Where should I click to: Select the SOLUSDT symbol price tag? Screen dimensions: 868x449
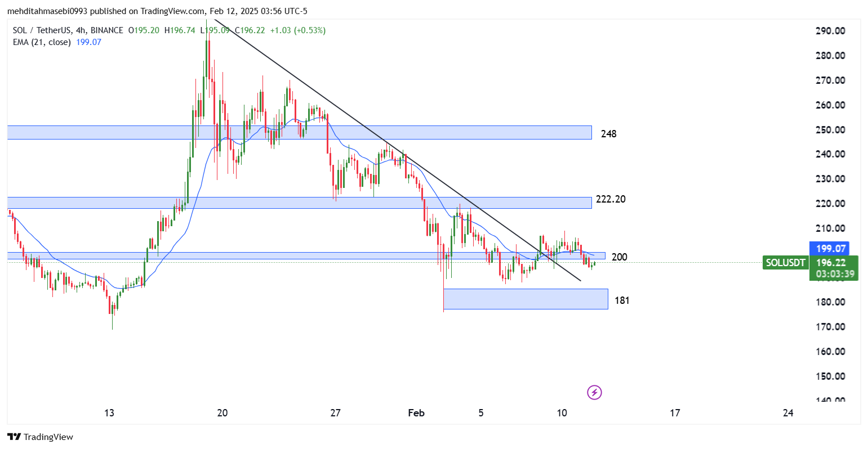click(786, 262)
